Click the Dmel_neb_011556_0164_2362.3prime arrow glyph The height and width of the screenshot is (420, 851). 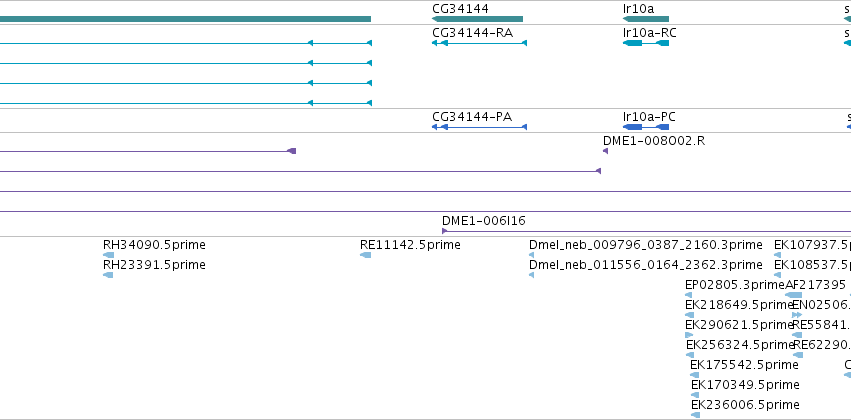[x=531, y=275]
